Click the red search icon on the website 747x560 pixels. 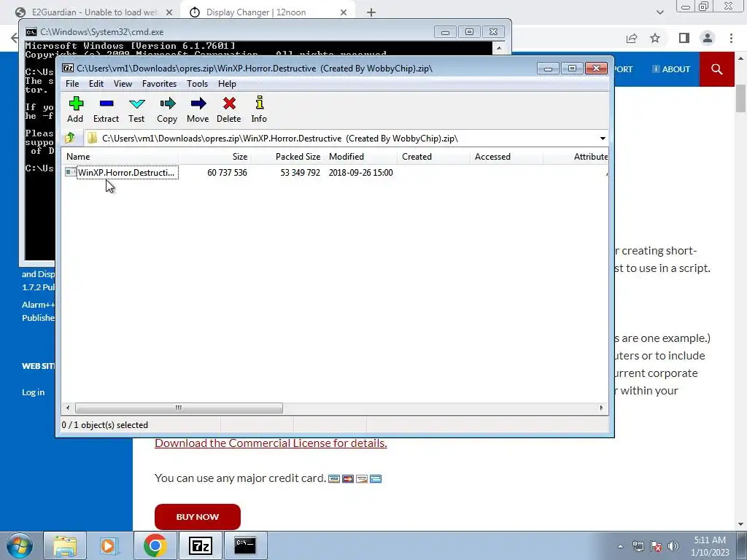point(716,69)
